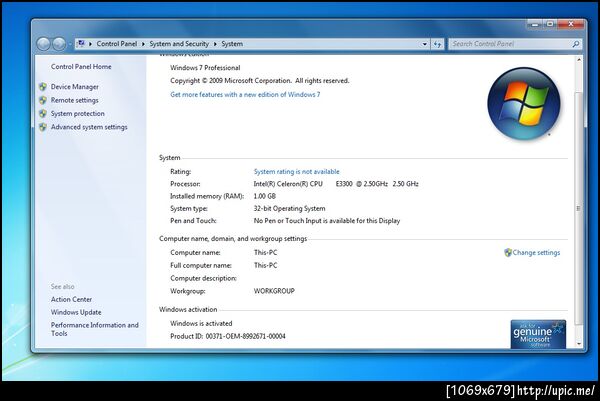The width and height of the screenshot is (600, 401).
Task: Click the vertical scrollbar thumb
Action: 579,209
